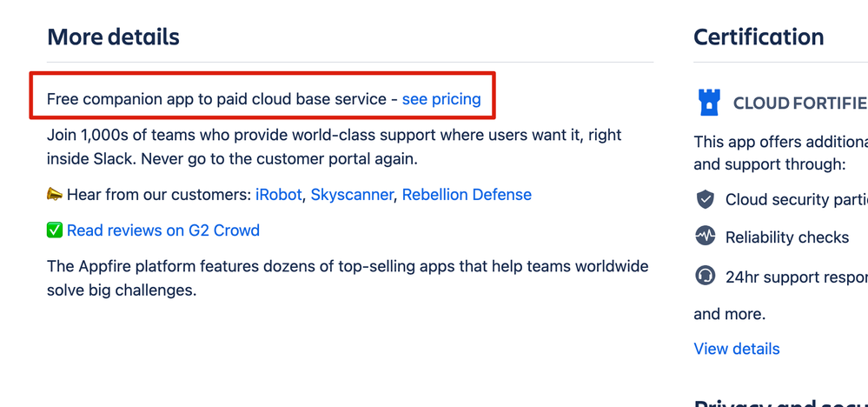The height and width of the screenshot is (407, 868).
Task: Open the see pricing link
Action: tap(441, 99)
